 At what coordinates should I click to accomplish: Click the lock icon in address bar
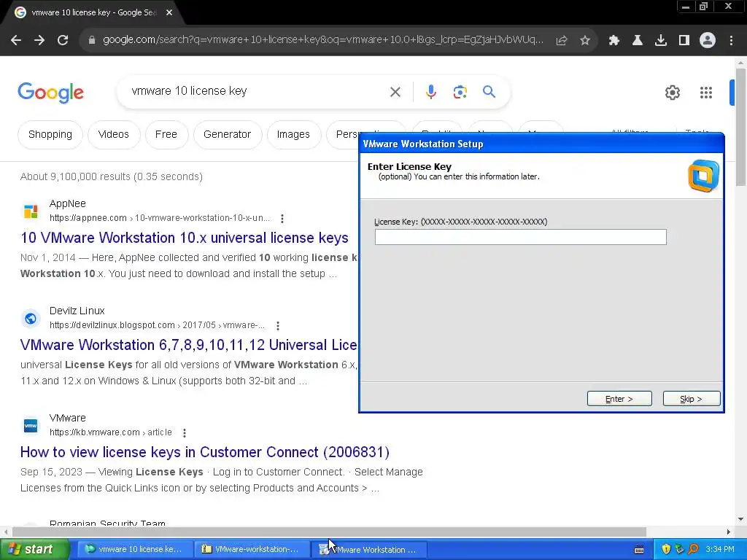(x=92, y=41)
